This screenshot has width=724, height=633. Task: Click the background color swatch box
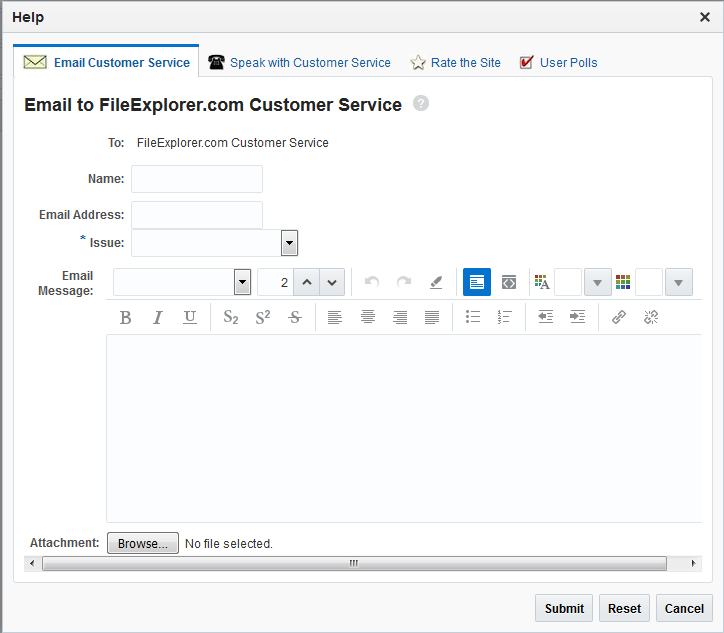649,282
